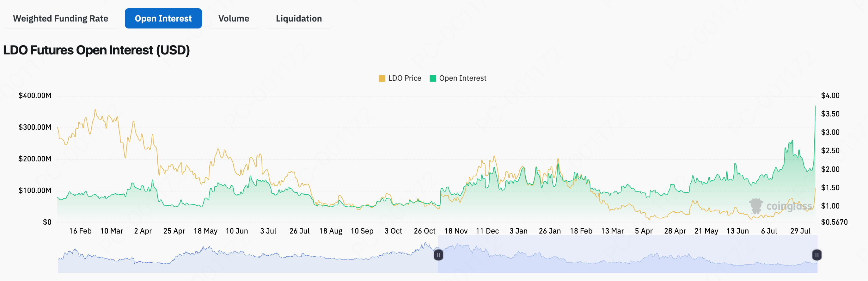Click the right range slider handle
This screenshot has width=868, height=281.
pos(816,255)
